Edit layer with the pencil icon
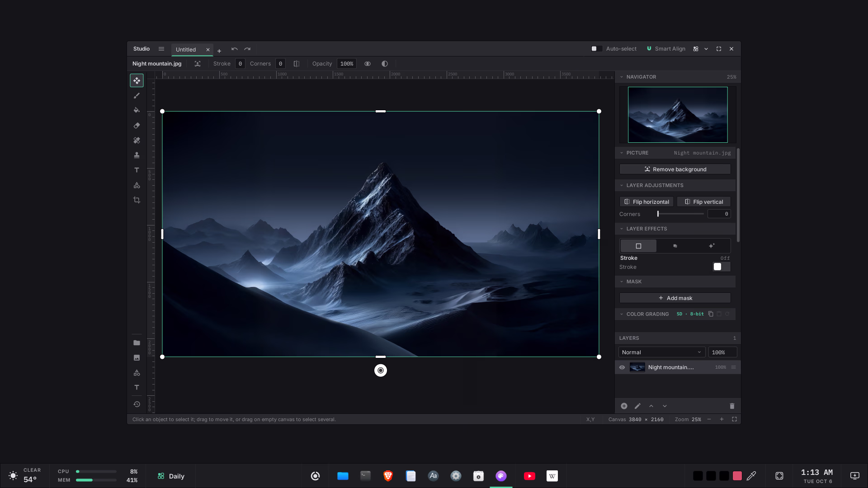The height and width of the screenshot is (488, 868). coord(637,406)
